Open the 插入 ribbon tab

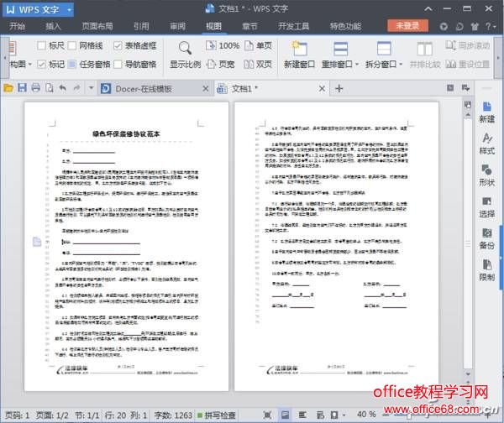pos(53,26)
